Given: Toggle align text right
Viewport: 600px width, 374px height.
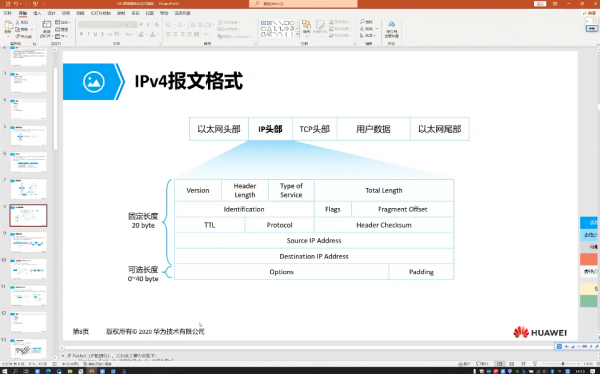Looking at the screenshot, I should pyautogui.click(x=183, y=34).
